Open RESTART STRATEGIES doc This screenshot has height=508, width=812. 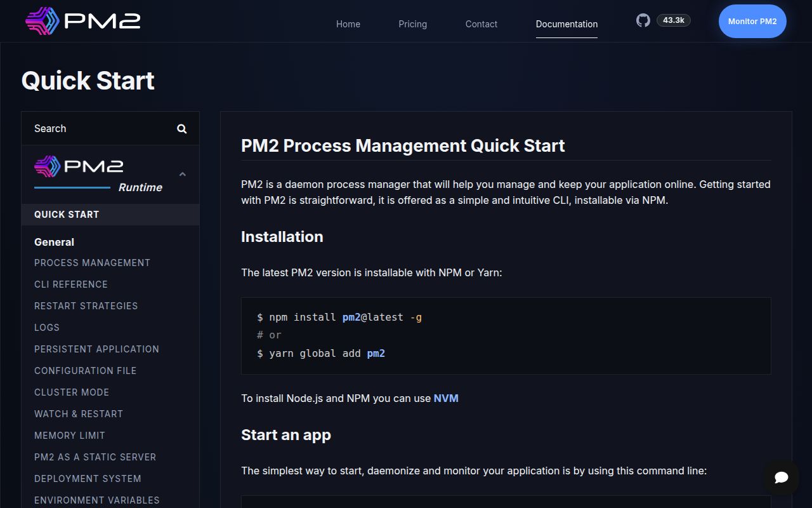86,306
